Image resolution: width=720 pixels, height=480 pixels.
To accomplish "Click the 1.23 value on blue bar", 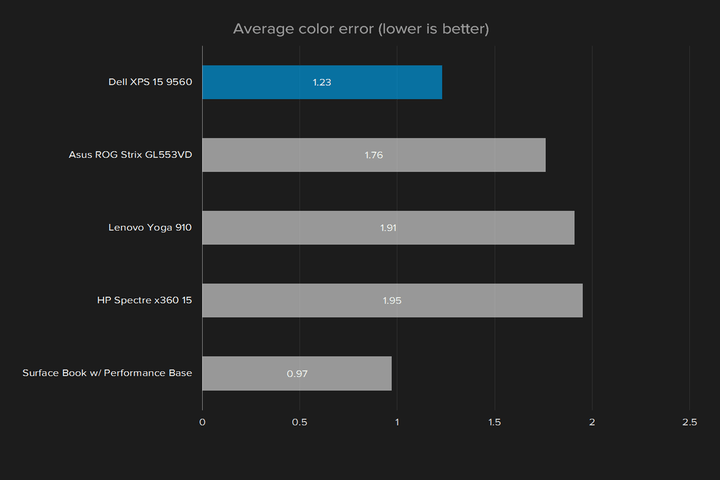I will point(322,82).
